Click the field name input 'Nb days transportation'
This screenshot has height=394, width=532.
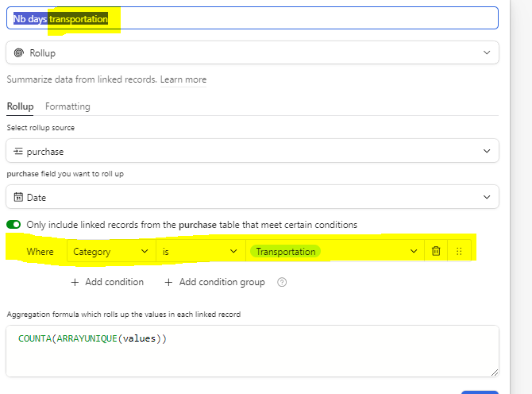[252, 18]
